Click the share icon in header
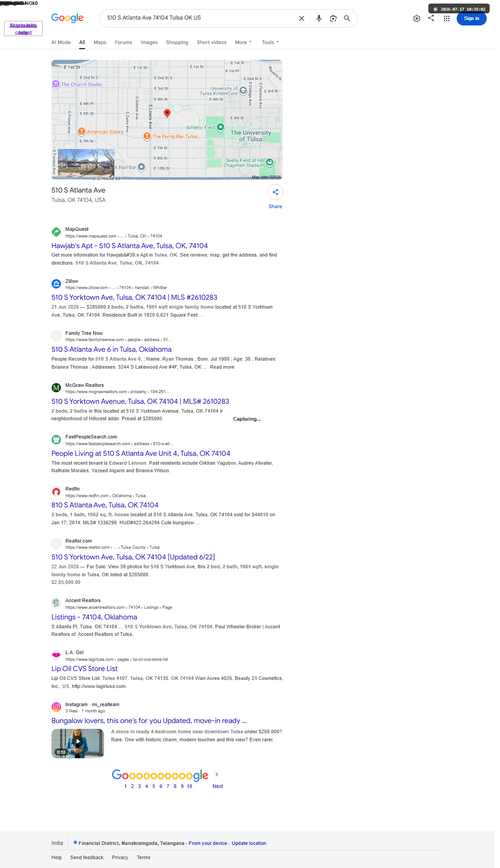 pyautogui.click(x=431, y=18)
